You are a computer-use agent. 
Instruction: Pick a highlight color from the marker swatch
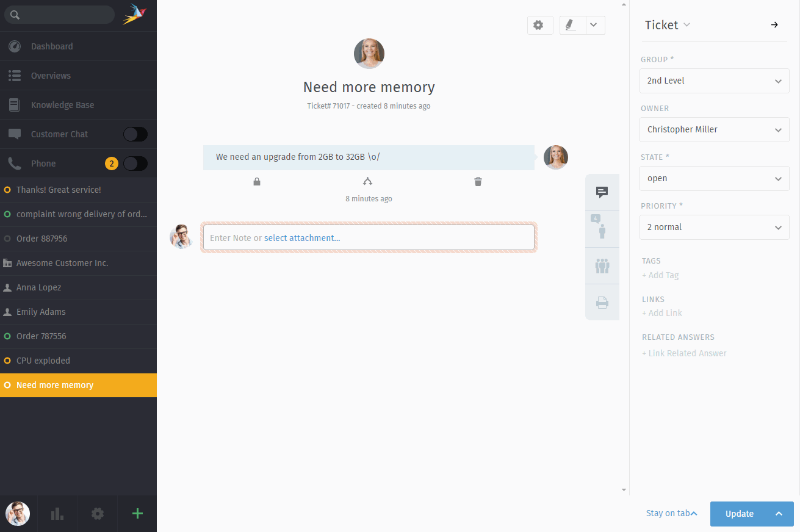pyautogui.click(x=571, y=25)
